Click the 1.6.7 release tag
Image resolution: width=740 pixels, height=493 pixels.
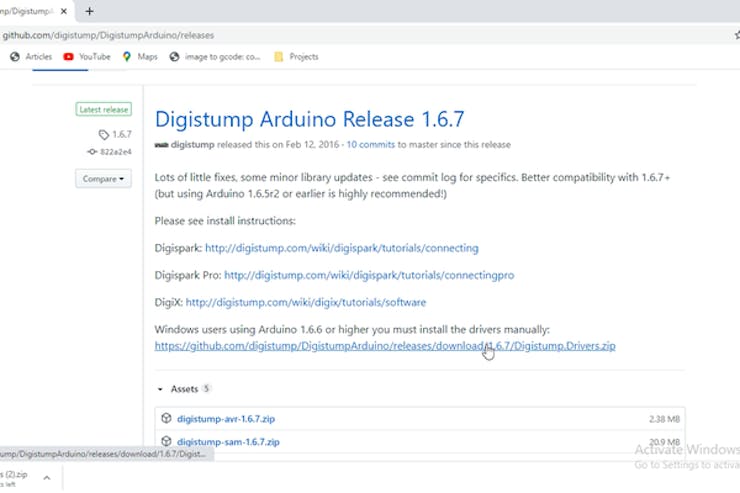pyautogui.click(x=115, y=134)
